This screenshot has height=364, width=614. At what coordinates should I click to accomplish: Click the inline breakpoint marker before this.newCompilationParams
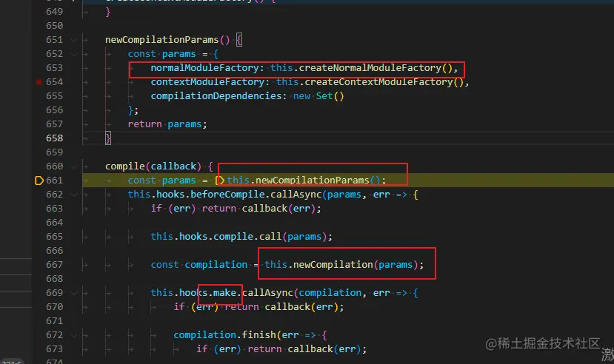click(x=220, y=181)
